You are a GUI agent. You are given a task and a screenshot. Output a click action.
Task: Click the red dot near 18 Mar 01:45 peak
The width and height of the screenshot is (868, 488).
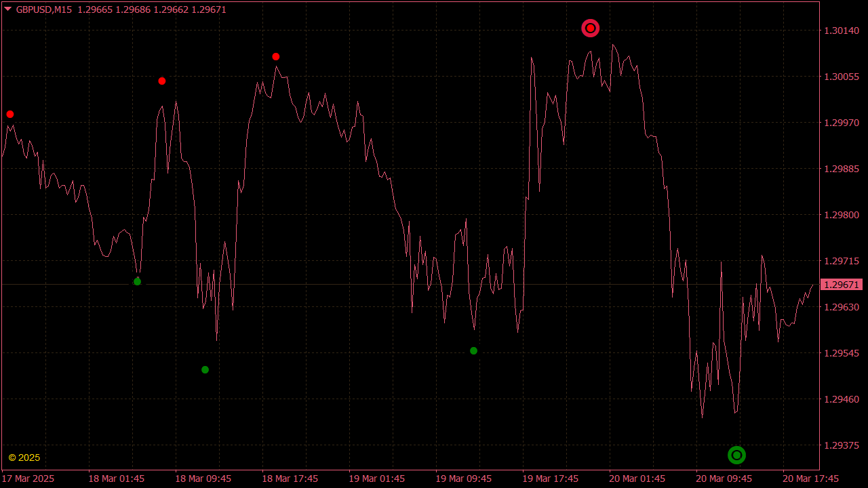pos(161,81)
